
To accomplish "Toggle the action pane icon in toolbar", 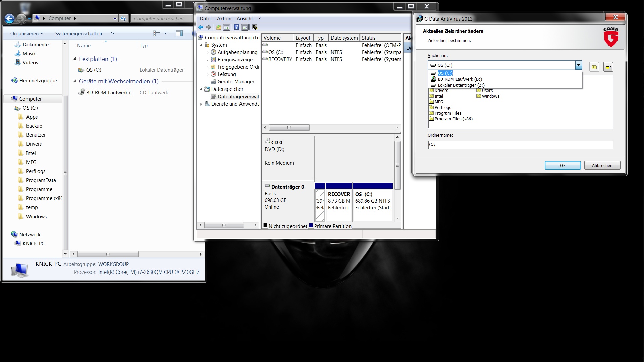I will point(245,27).
